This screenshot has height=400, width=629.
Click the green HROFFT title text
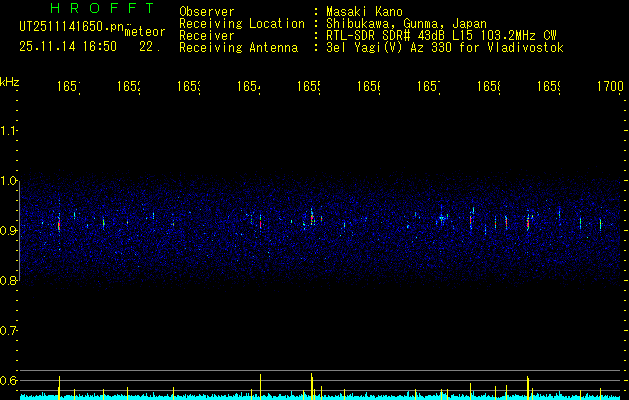click(102, 8)
